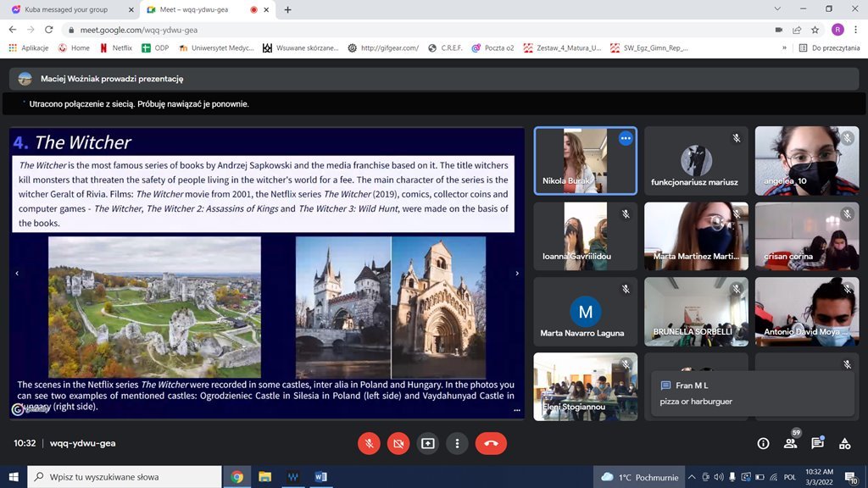The width and height of the screenshot is (868, 488).
Task: Click the camera permission icon in address bar
Action: pyautogui.click(x=779, y=30)
